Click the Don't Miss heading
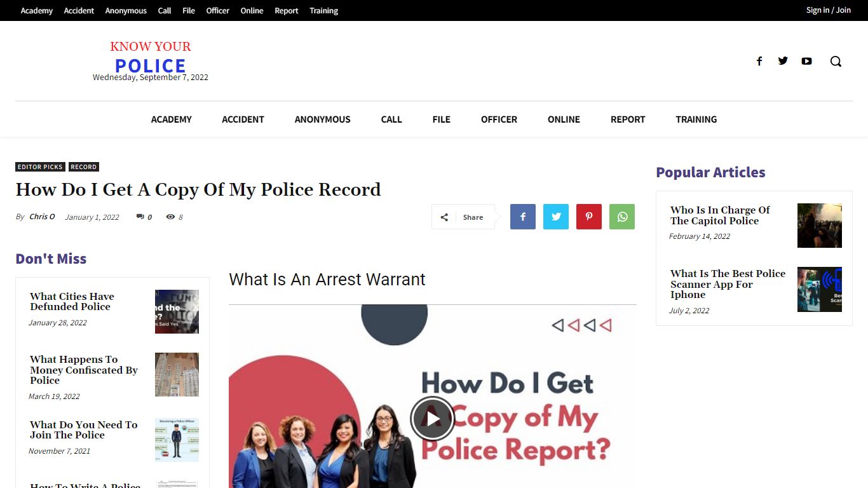This screenshot has height=488, width=868. click(x=51, y=259)
